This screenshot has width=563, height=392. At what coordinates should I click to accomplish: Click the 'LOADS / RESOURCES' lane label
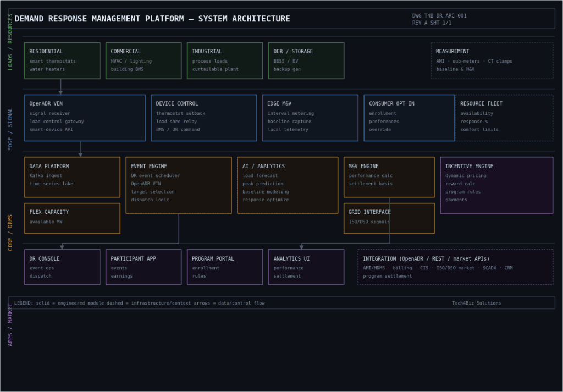tap(10, 42)
